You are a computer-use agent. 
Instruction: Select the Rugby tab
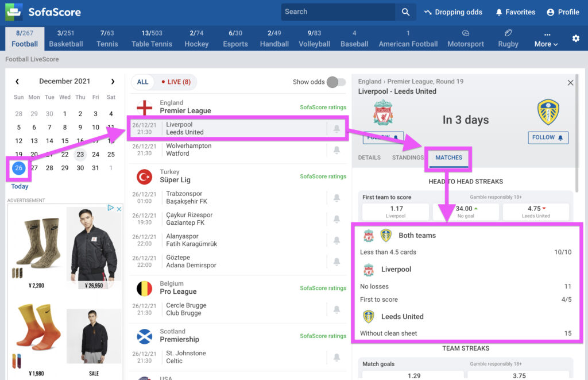coord(508,39)
